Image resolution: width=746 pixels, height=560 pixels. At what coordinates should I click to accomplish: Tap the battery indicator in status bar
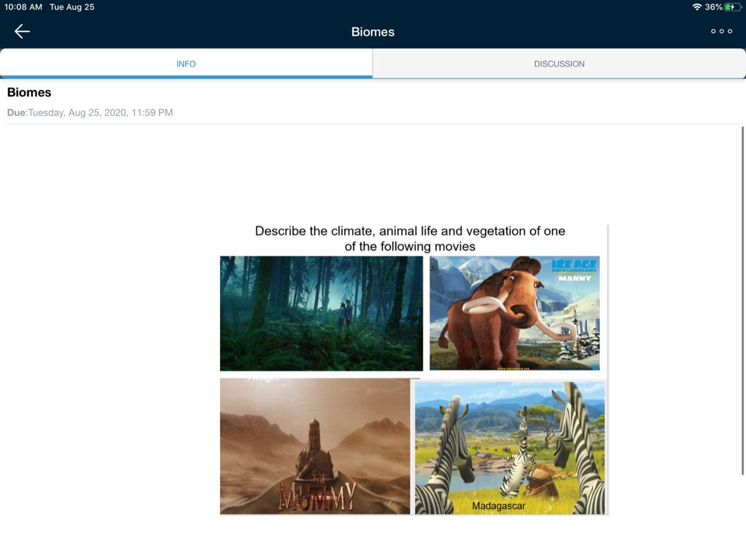pyautogui.click(x=732, y=7)
